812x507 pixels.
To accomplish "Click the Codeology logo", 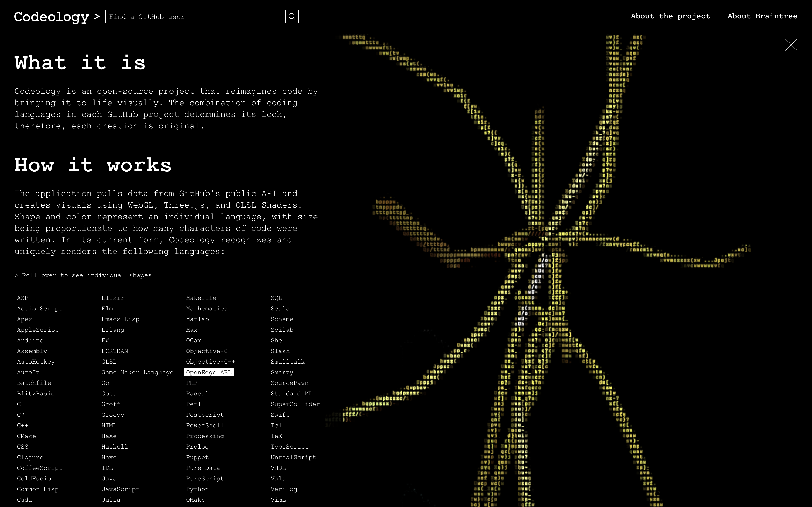I will 52,16.
